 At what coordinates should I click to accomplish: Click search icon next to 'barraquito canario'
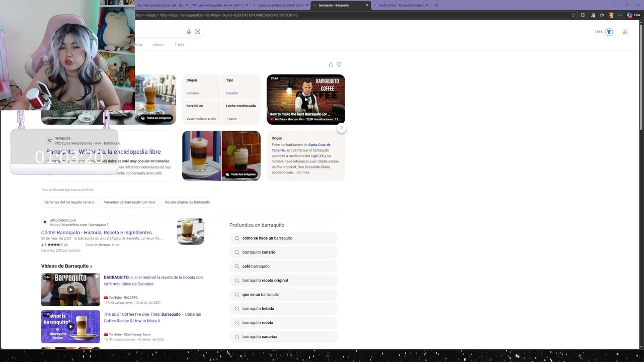click(x=237, y=252)
